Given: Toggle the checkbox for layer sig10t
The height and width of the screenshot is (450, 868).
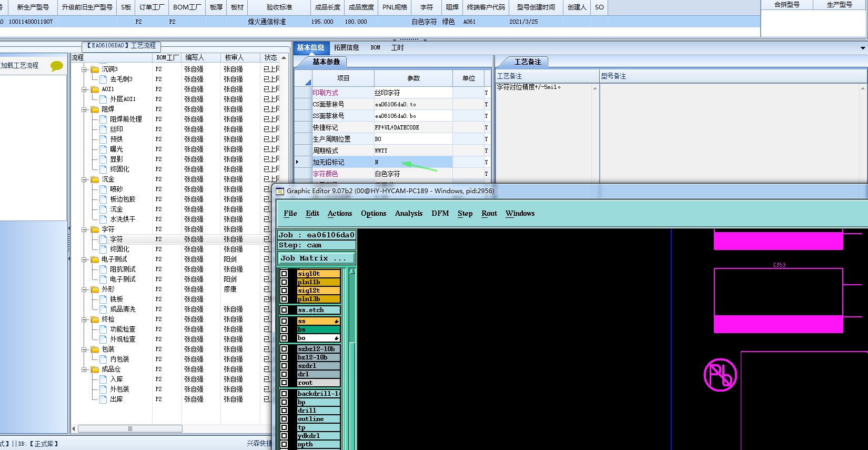Looking at the screenshot, I should point(284,274).
